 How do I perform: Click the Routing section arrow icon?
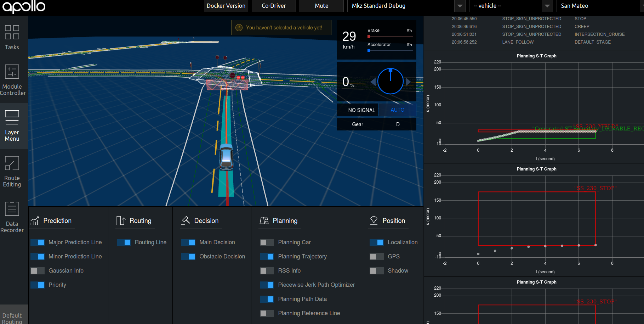[x=121, y=221]
